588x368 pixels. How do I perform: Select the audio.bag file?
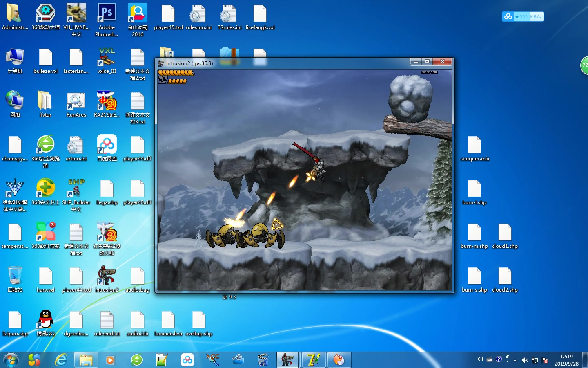coord(138,280)
